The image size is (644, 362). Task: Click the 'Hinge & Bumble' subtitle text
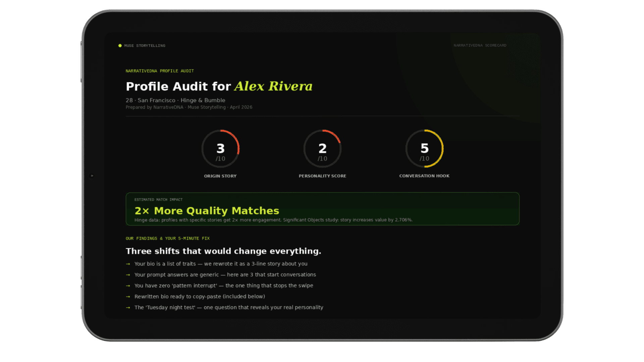coord(203,100)
